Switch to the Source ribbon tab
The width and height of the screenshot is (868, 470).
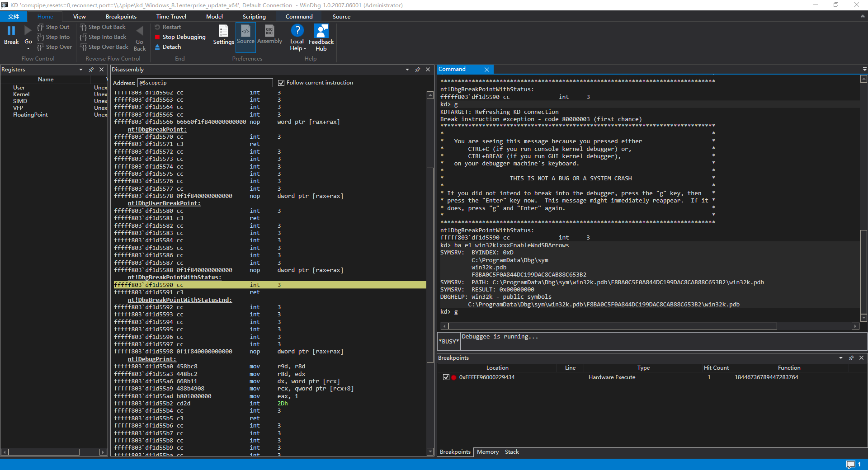[342, 17]
